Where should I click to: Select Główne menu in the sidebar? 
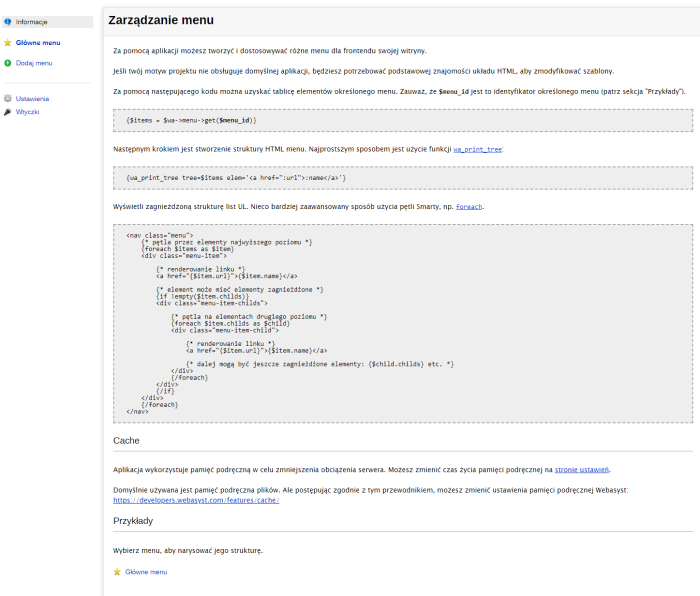pyautogui.click(x=38, y=43)
